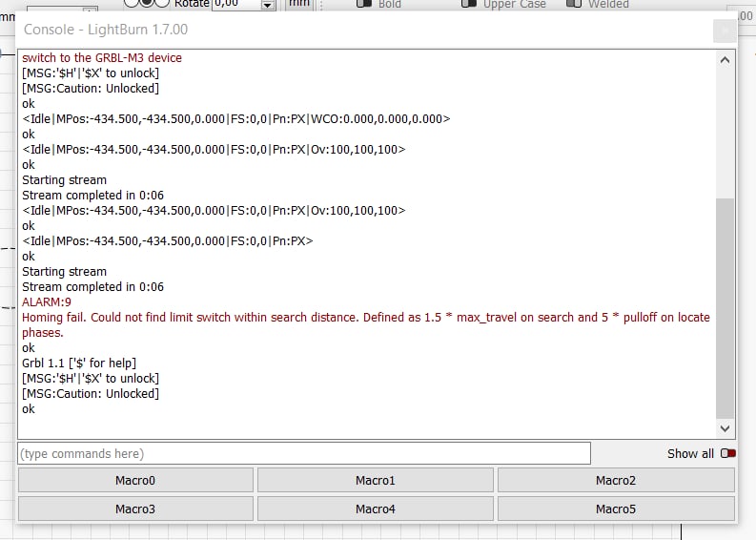Activate the Macro5 button
Image resolution: width=756 pixels, height=540 pixels.
point(615,509)
